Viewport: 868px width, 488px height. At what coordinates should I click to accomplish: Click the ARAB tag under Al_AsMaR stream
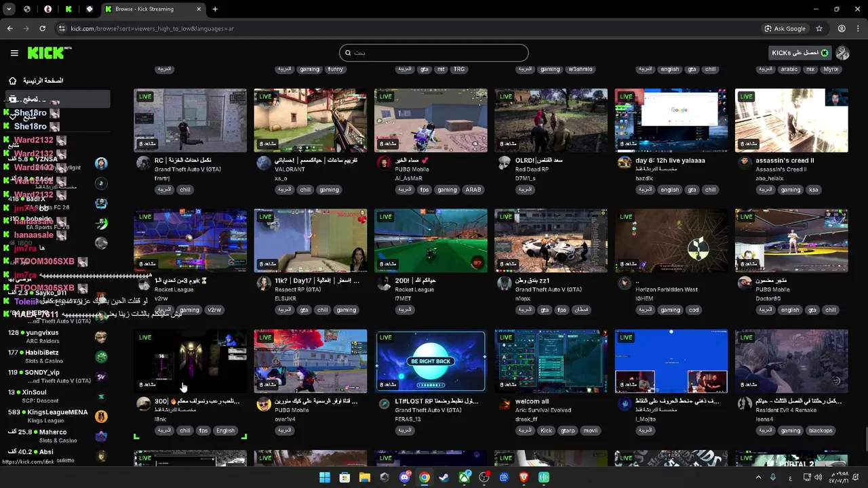(x=473, y=190)
